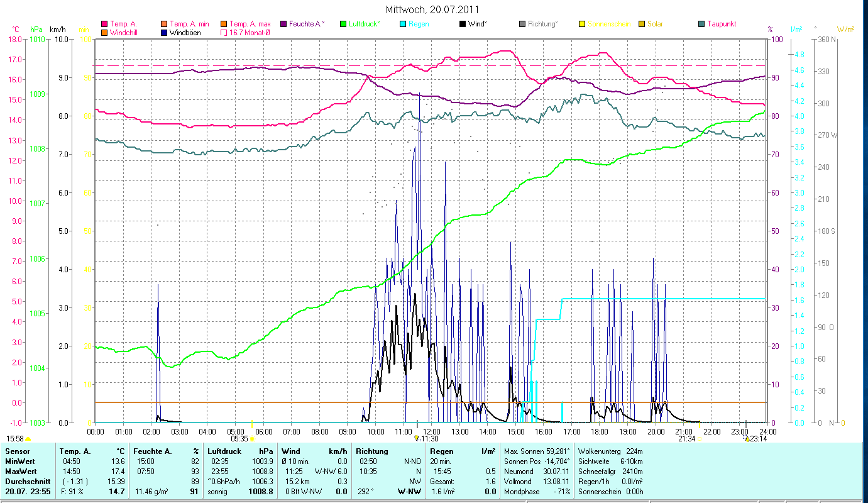
Task: Click the Sichtweite value 6-10km
Action: (x=633, y=462)
